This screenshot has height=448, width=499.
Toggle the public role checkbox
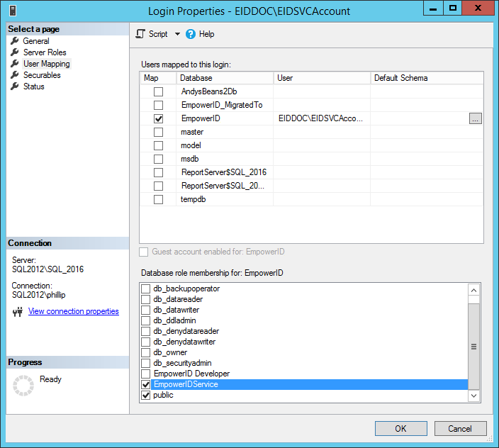[x=145, y=395]
